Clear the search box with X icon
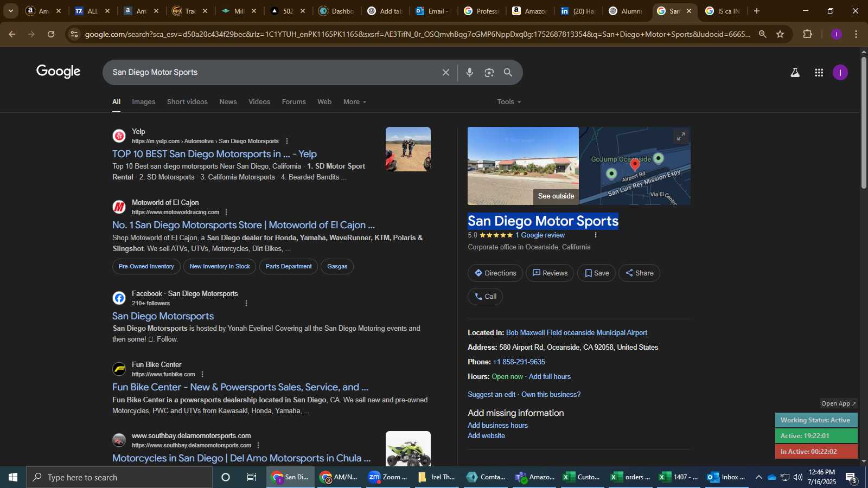 point(445,72)
